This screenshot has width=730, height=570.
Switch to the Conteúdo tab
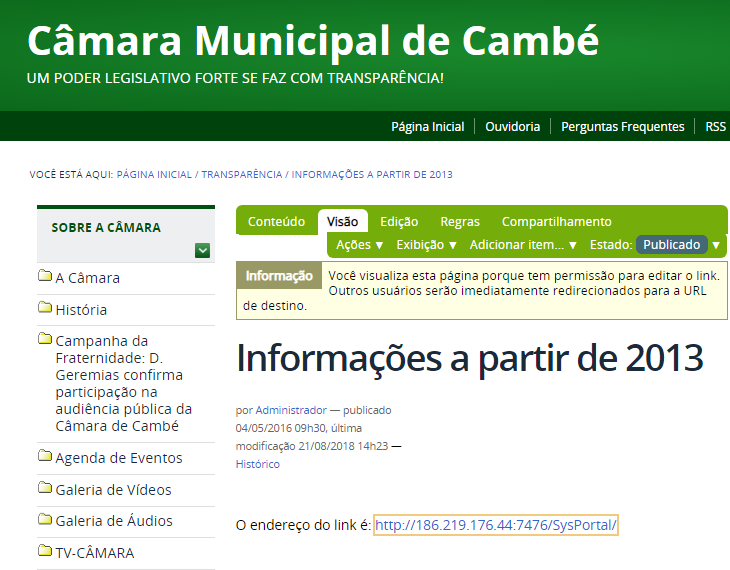pos(276,222)
